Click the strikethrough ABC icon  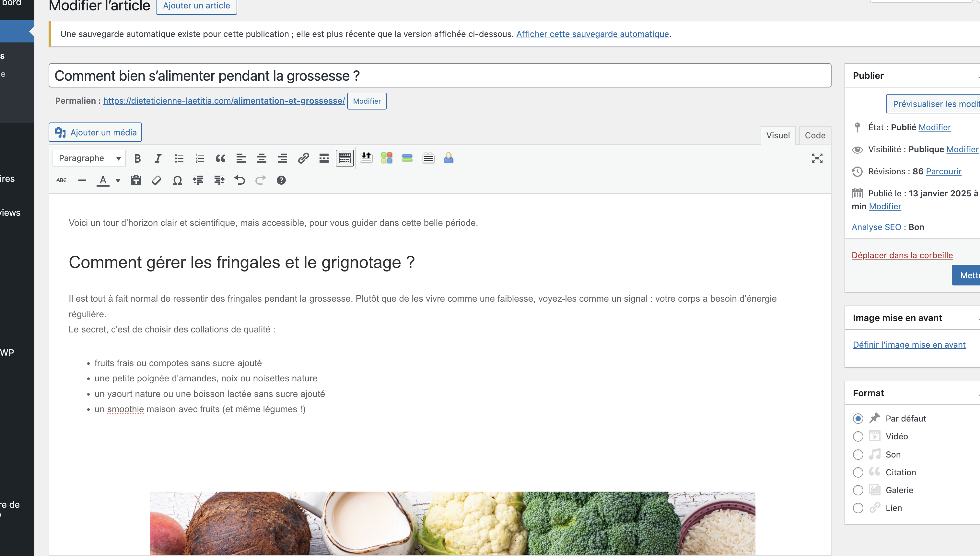[x=62, y=180]
